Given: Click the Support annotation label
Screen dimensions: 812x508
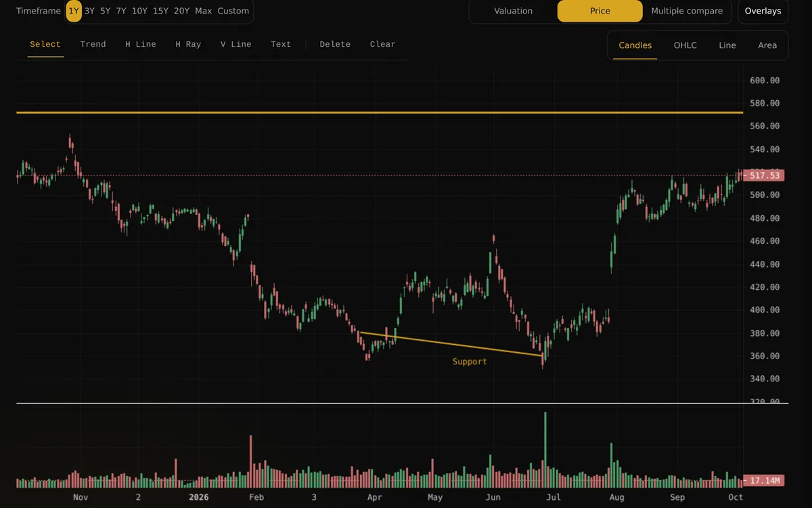Looking at the screenshot, I should click(470, 362).
